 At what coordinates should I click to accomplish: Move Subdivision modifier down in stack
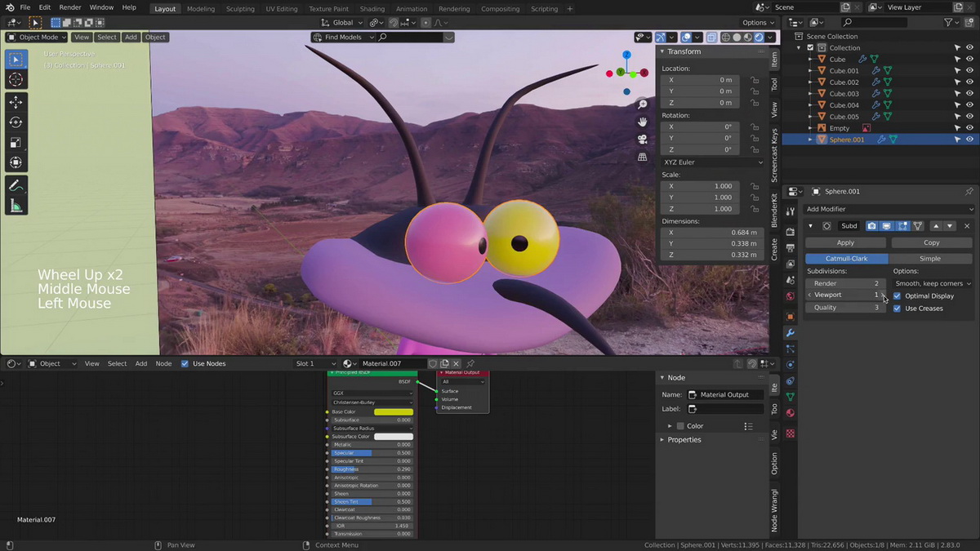949,226
